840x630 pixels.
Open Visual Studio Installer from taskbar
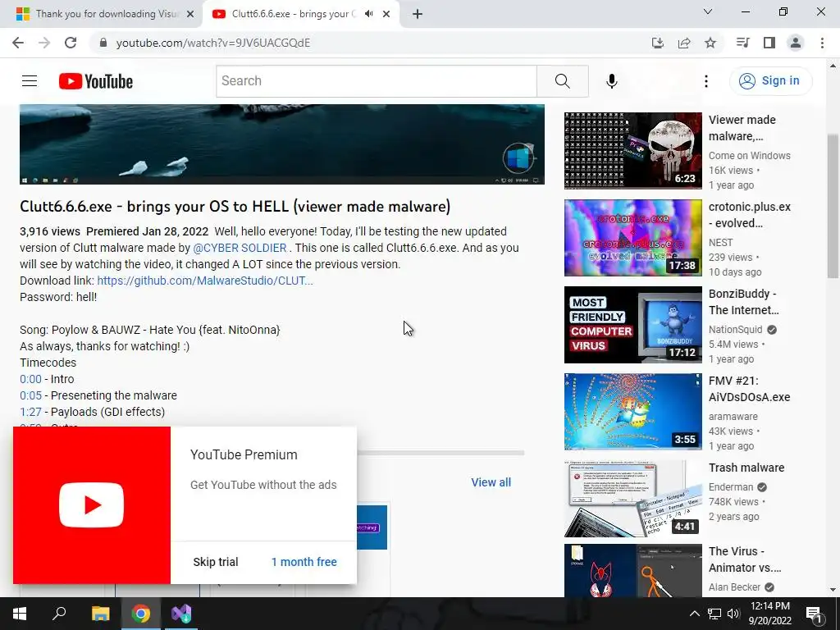click(181, 614)
